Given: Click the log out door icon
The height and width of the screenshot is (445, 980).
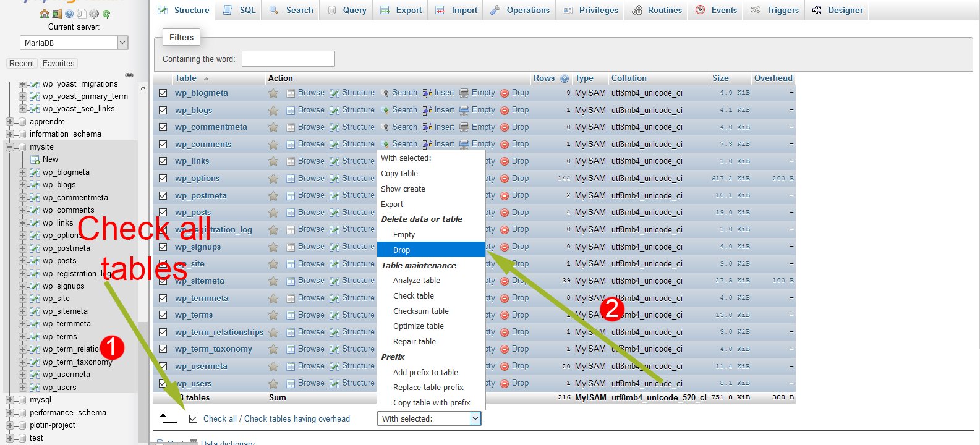Looking at the screenshot, I should click(56, 14).
